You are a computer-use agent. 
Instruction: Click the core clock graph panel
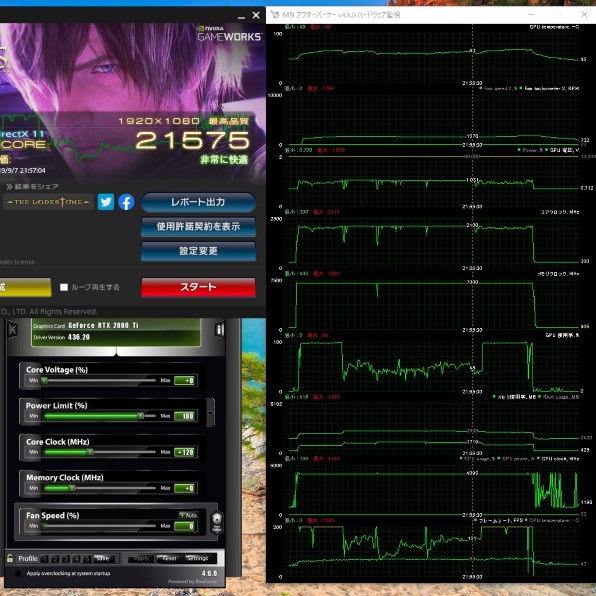(433, 242)
